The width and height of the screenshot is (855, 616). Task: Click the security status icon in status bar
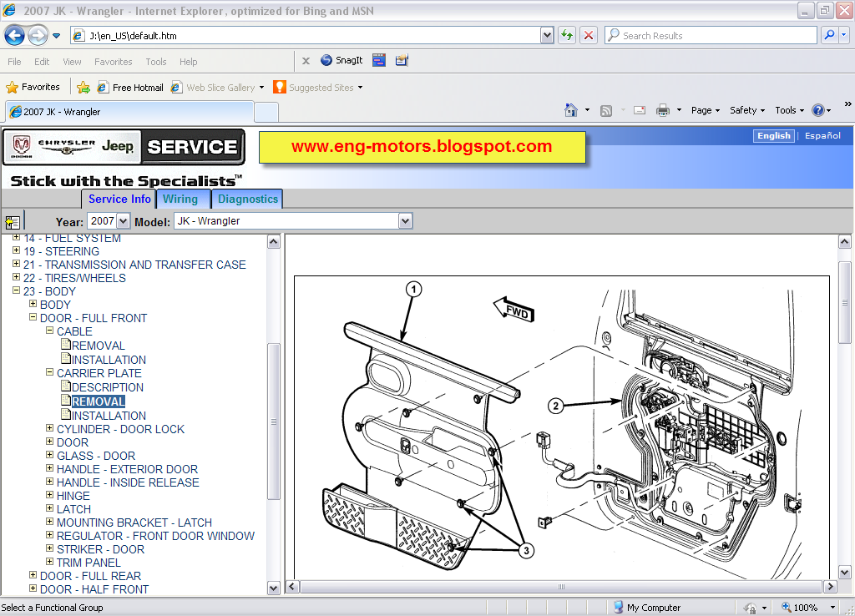tap(751, 608)
